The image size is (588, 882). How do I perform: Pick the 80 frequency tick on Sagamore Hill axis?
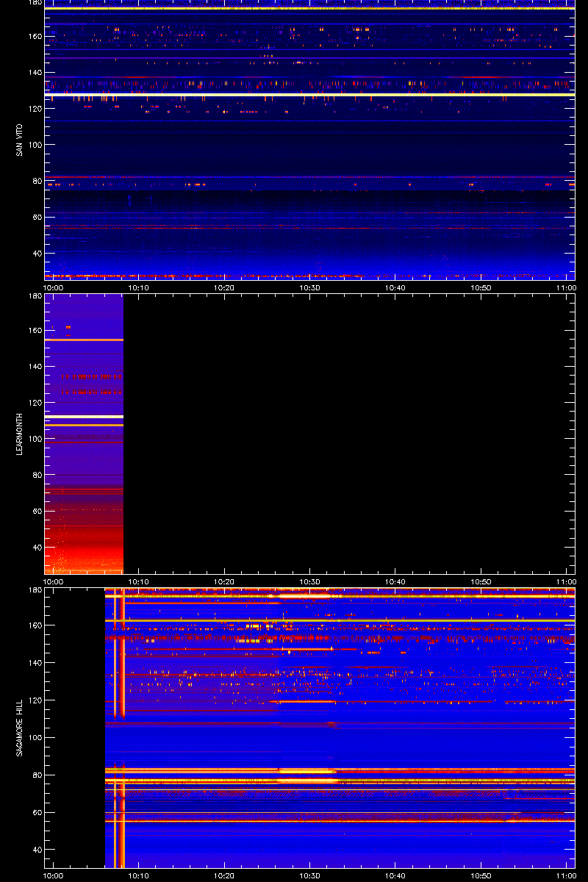[x=36, y=775]
